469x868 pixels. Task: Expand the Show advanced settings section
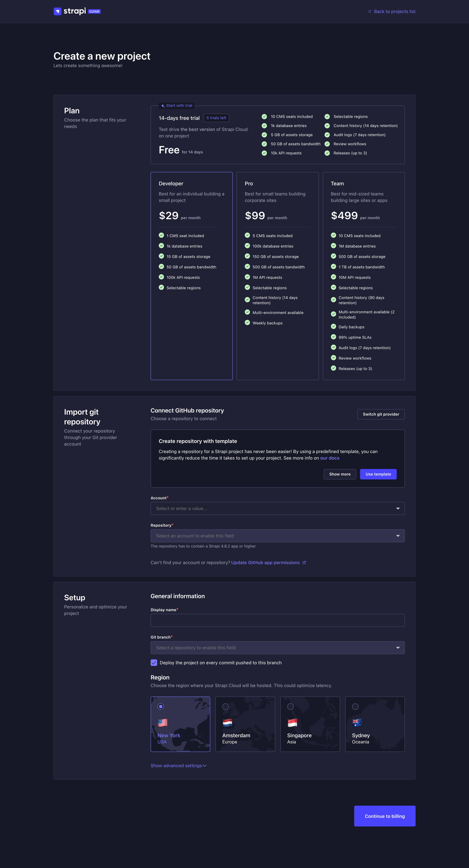coord(178,765)
